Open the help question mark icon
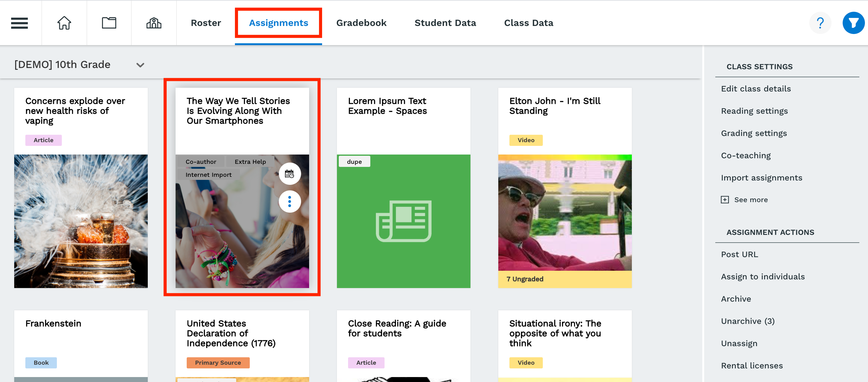Image resolution: width=868 pixels, height=382 pixels. coord(820,23)
